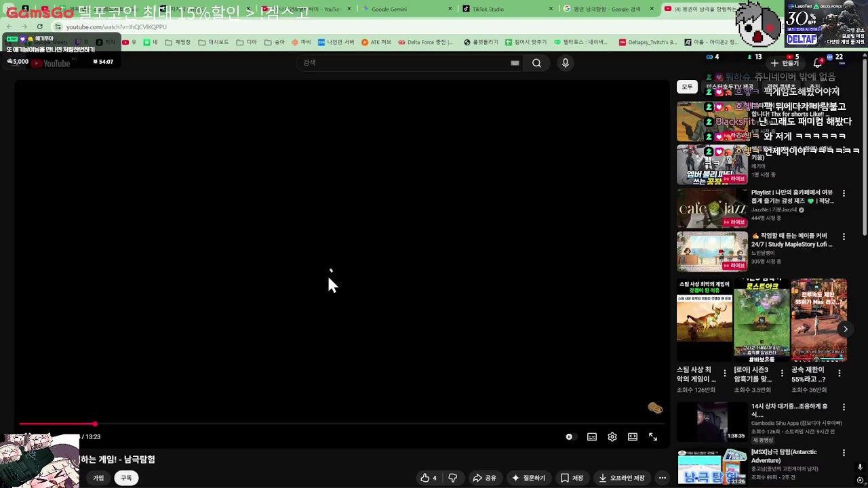
Task: Open the 로스트아크 short thumbnail
Action: [x=762, y=320]
